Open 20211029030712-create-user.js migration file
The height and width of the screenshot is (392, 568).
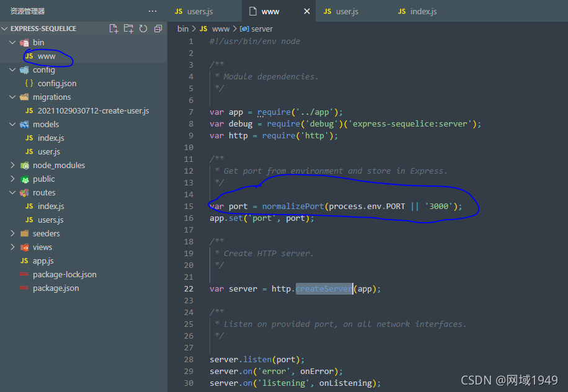pyautogui.click(x=84, y=111)
